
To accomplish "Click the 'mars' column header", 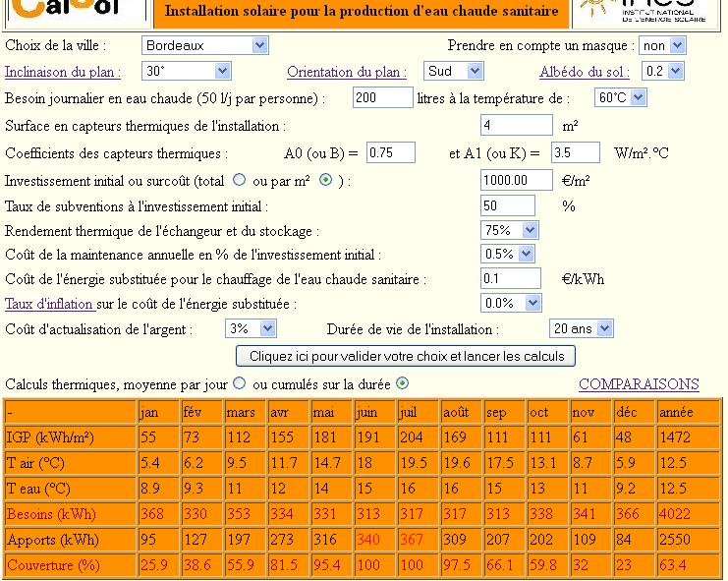I will (245, 412).
